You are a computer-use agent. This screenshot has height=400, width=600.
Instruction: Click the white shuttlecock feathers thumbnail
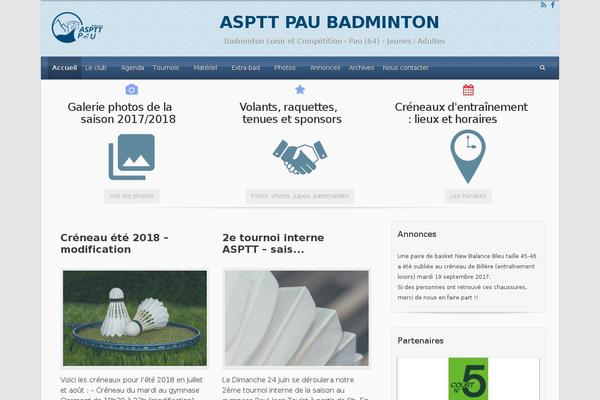point(297,318)
